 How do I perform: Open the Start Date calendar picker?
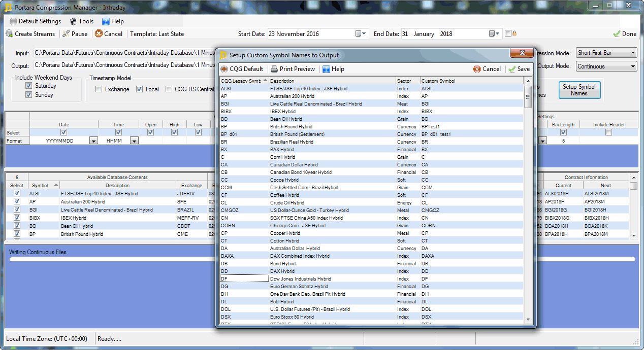pyautogui.click(x=360, y=34)
